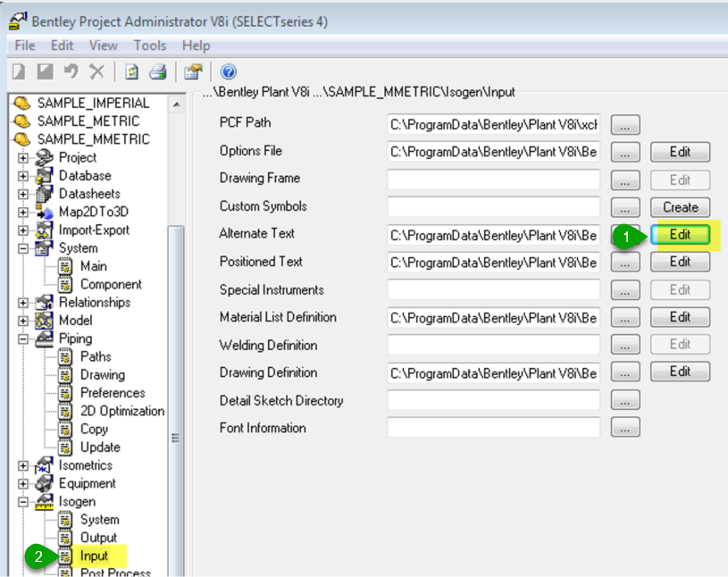Image resolution: width=728 pixels, height=577 pixels.
Task: Select Preferences under Piping
Action: [x=113, y=393]
